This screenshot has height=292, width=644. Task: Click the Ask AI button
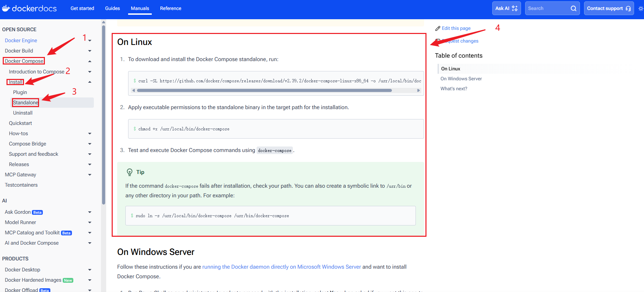[x=506, y=8]
